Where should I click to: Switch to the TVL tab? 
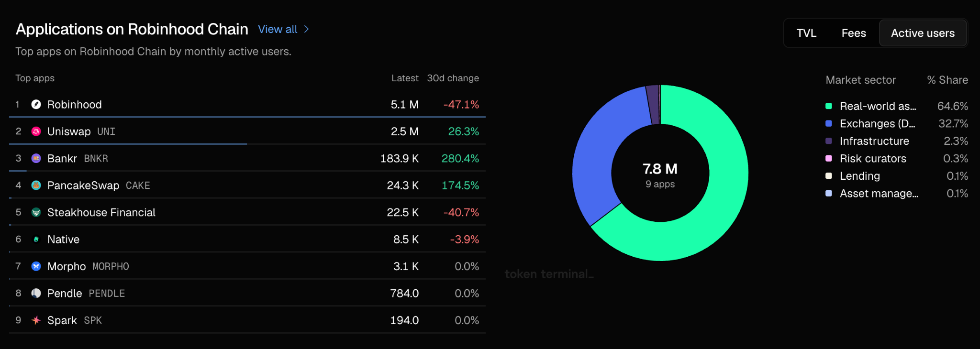pyautogui.click(x=806, y=33)
